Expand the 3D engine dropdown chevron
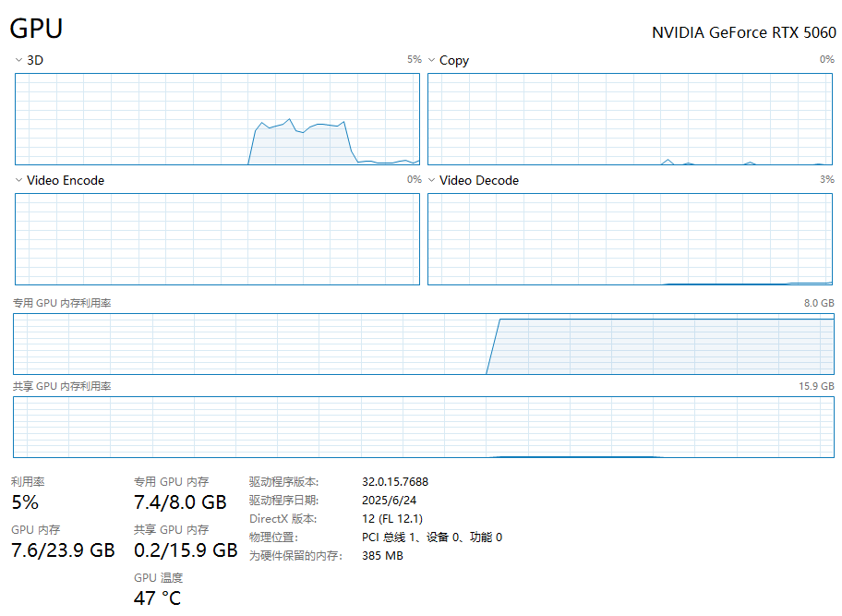 (18, 60)
